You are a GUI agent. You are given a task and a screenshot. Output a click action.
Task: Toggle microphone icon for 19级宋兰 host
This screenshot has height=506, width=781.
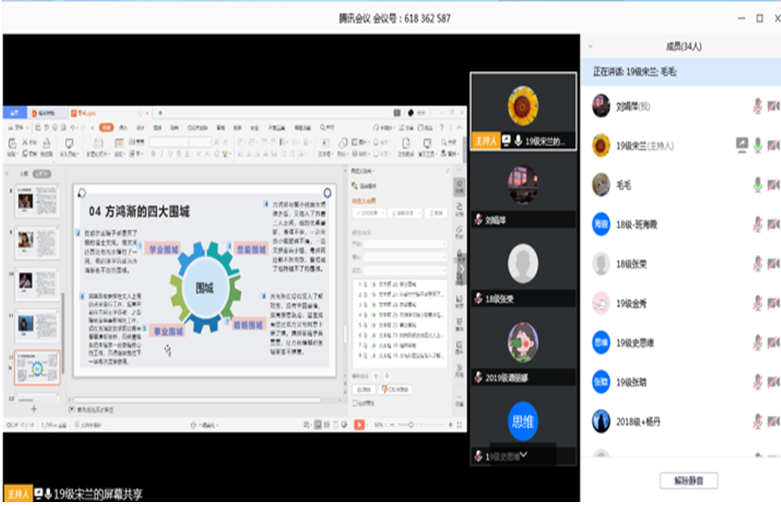(757, 145)
